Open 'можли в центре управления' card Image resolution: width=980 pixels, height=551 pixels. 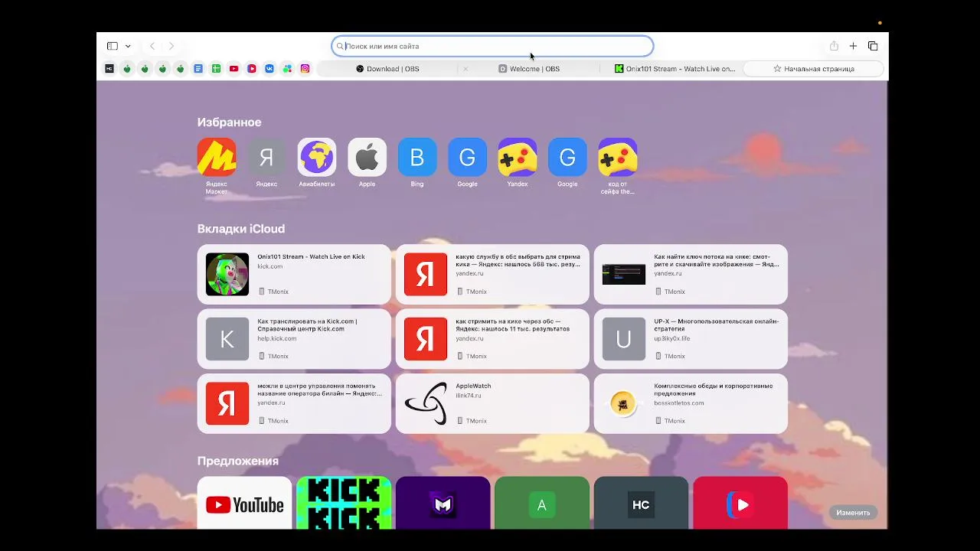[x=294, y=403]
